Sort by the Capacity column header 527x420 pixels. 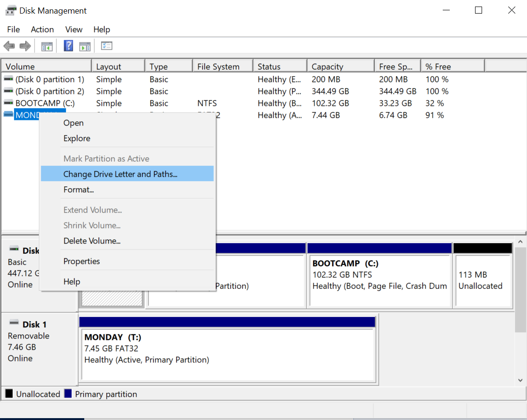tap(341, 66)
